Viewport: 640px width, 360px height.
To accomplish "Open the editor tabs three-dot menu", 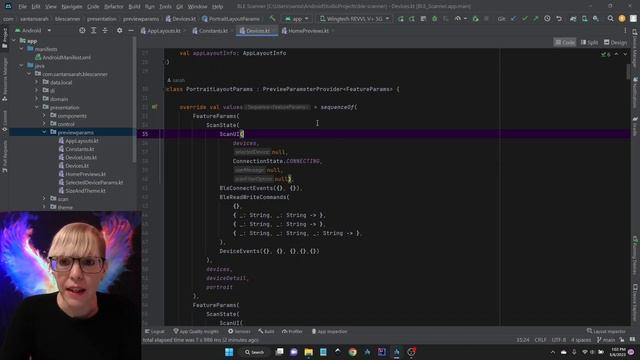I will click(x=625, y=31).
